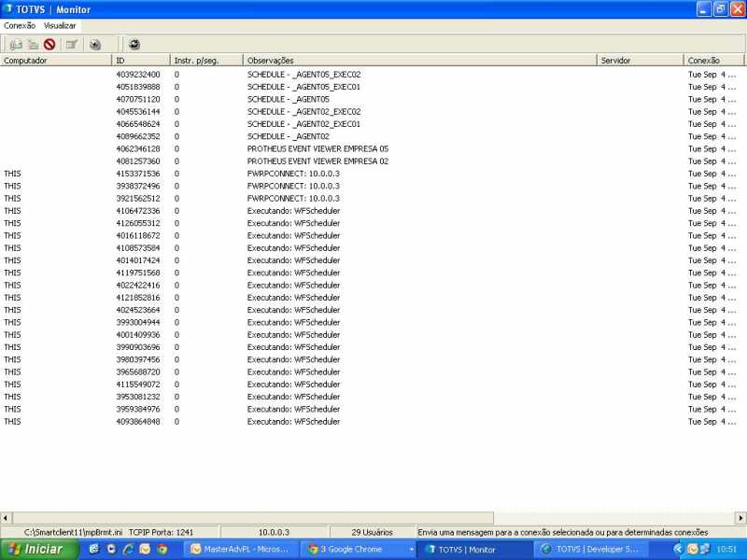Click the horizontal scrollbar right arrow

click(740, 518)
